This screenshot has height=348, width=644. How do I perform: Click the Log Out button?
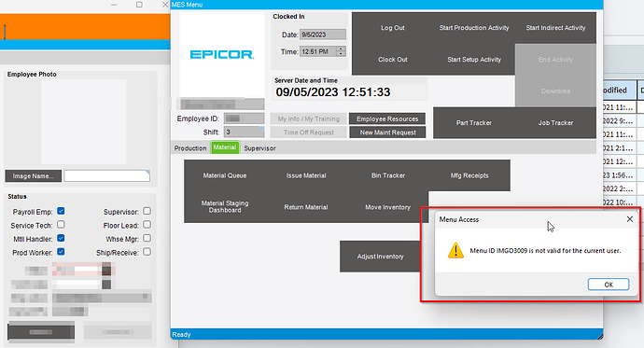click(x=393, y=28)
